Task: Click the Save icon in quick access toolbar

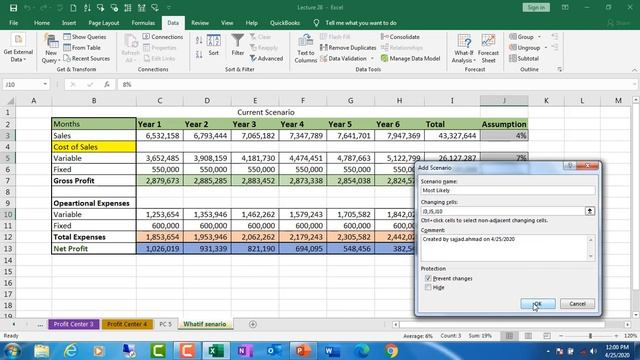Action: pyautogui.click(x=13, y=8)
